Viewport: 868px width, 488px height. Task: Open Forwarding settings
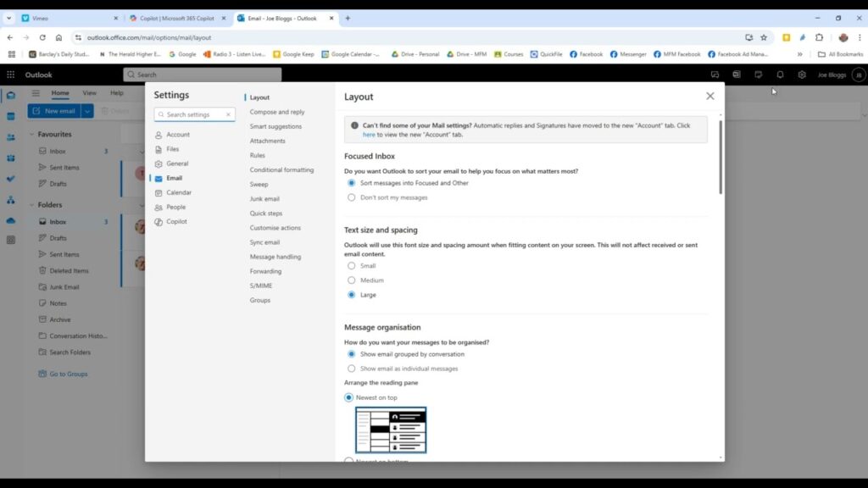265,271
